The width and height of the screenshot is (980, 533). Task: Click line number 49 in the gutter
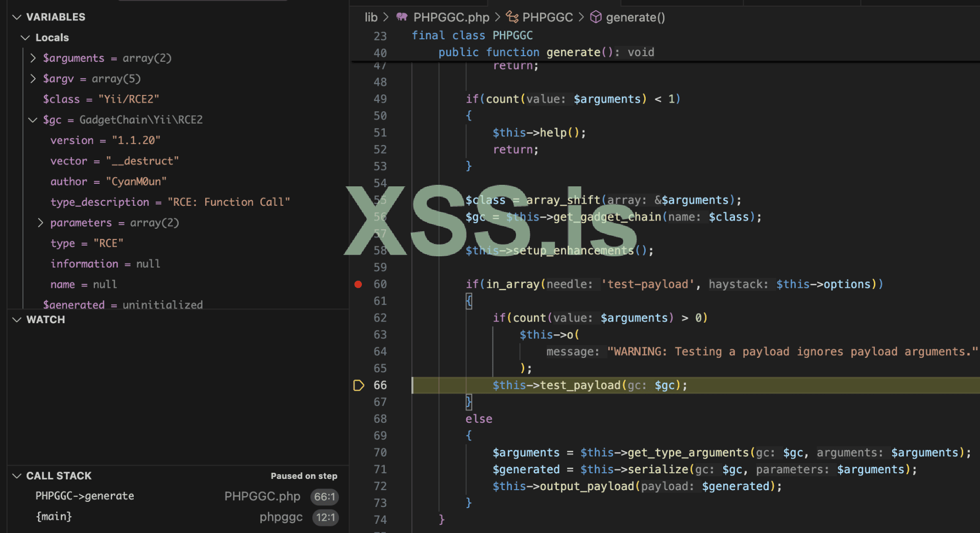coord(380,99)
